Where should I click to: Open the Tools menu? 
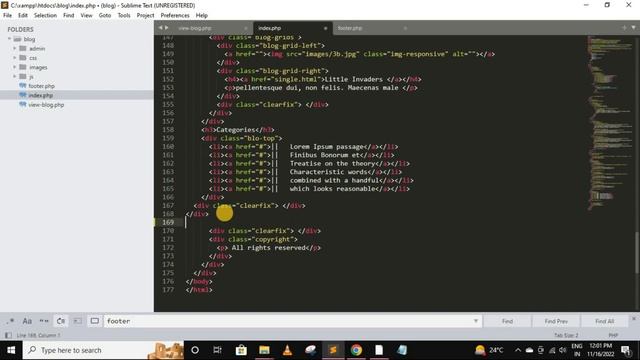coord(124,15)
